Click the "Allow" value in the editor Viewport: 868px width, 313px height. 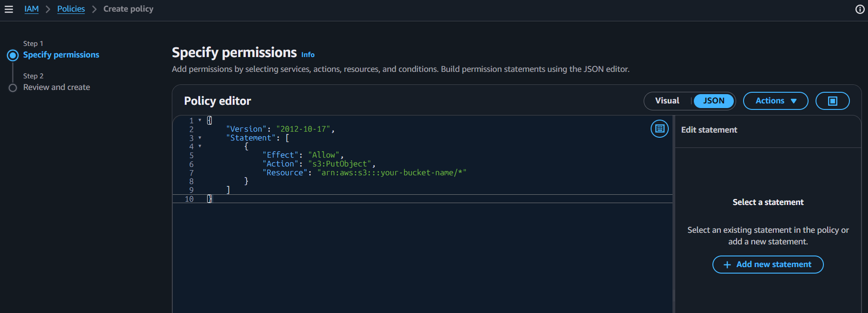click(x=324, y=155)
